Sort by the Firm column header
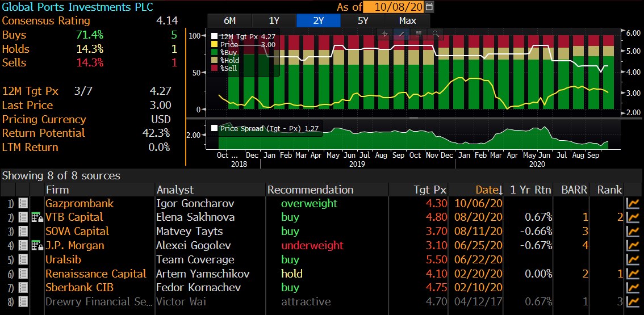The height and width of the screenshot is (315, 644). tap(57, 190)
